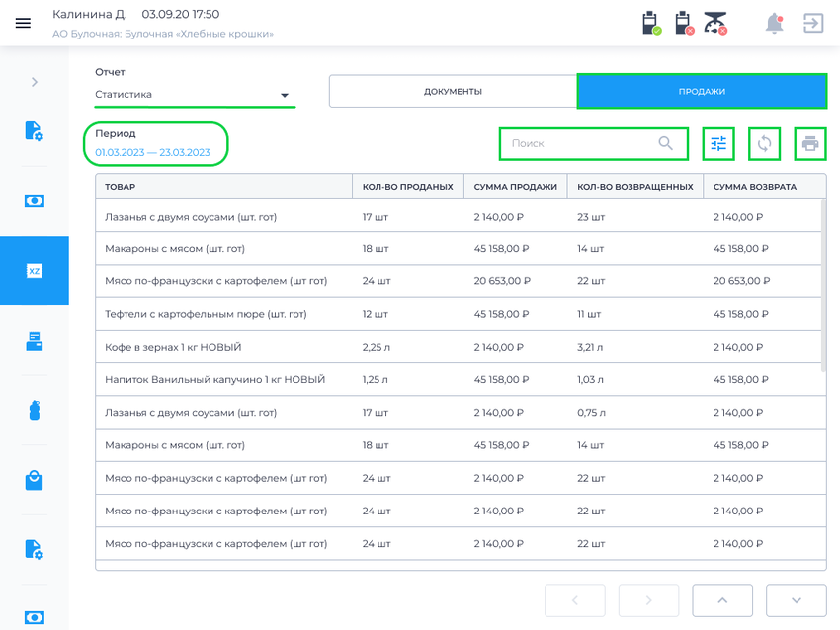Refresh the sales report data
This screenshot has width=840, height=630.
coord(765,143)
